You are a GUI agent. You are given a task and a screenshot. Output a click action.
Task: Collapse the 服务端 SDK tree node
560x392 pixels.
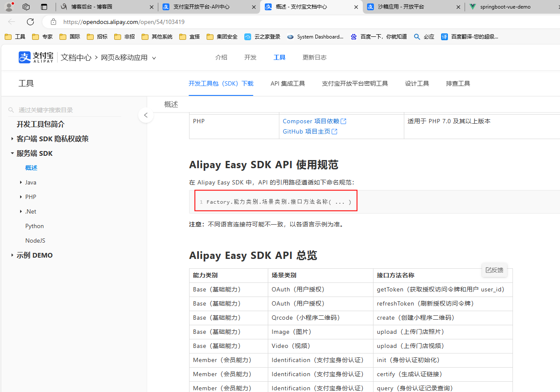[x=12, y=153]
